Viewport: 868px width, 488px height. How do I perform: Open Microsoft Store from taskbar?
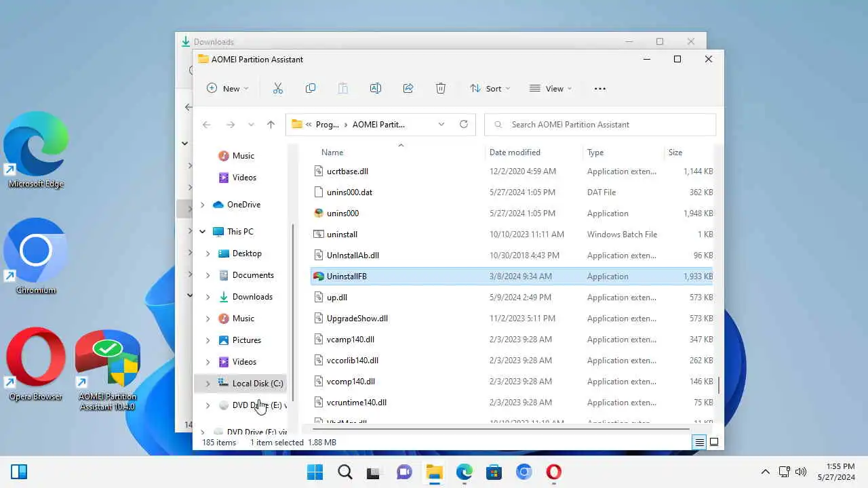pyautogui.click(x=494, y=472)
